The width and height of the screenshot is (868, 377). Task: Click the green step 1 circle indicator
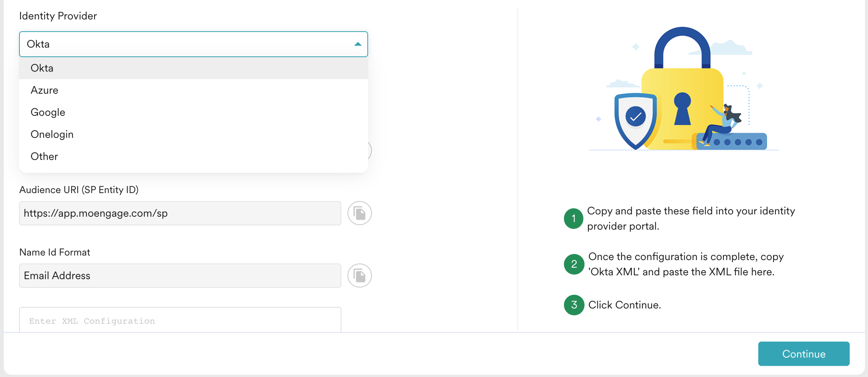[x=573, y=219]
